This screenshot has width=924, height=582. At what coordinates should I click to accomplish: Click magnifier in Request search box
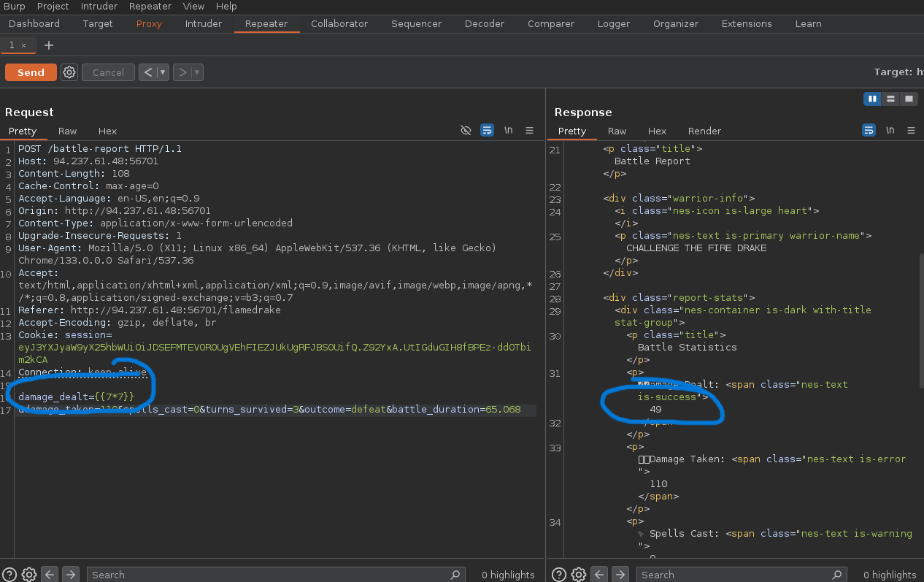[x=455, y=575]
